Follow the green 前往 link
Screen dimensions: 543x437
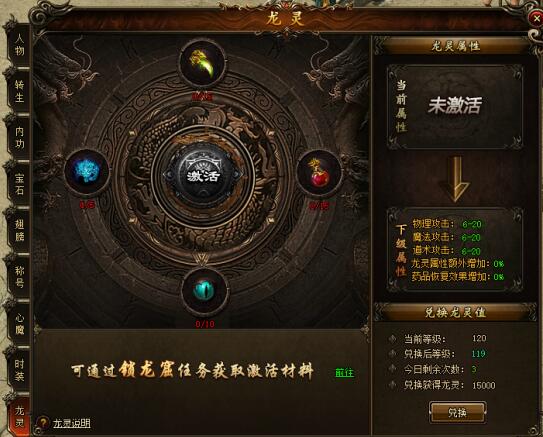point(345,373)
